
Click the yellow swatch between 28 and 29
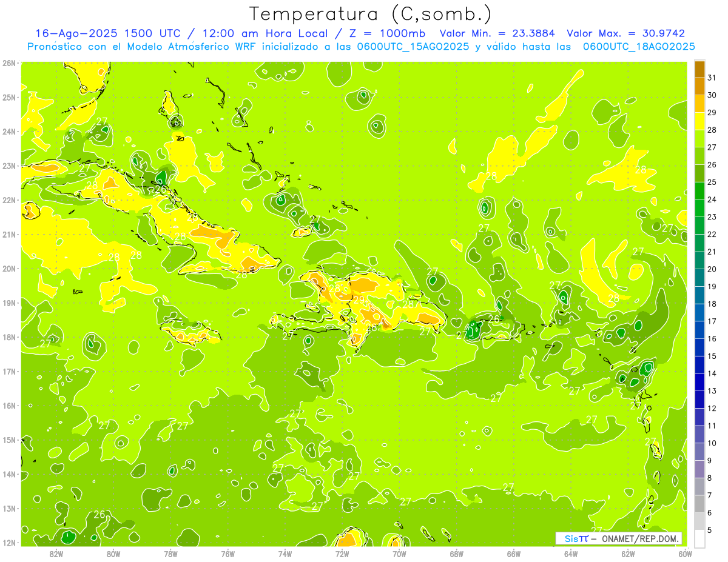(699, 121)
